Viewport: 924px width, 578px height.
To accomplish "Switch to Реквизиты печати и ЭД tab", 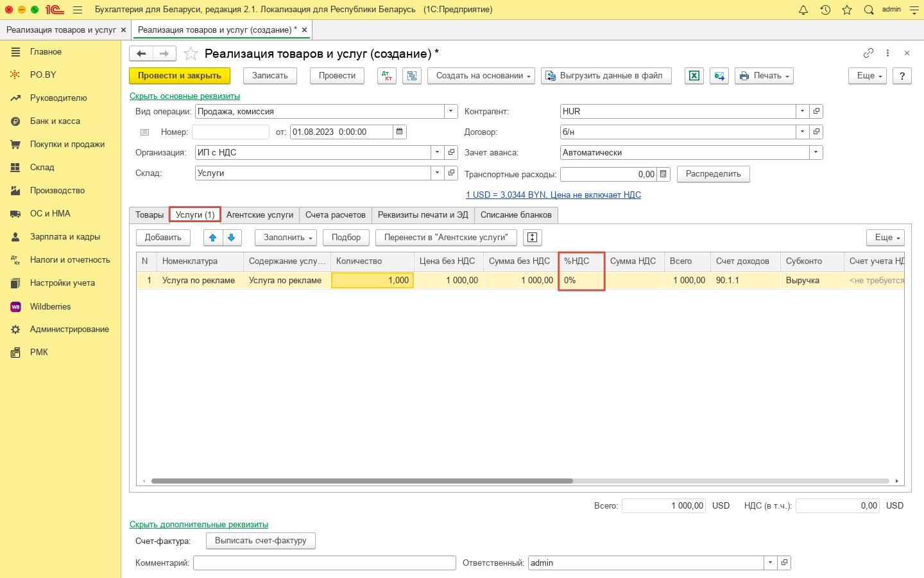I will [423, 215].
